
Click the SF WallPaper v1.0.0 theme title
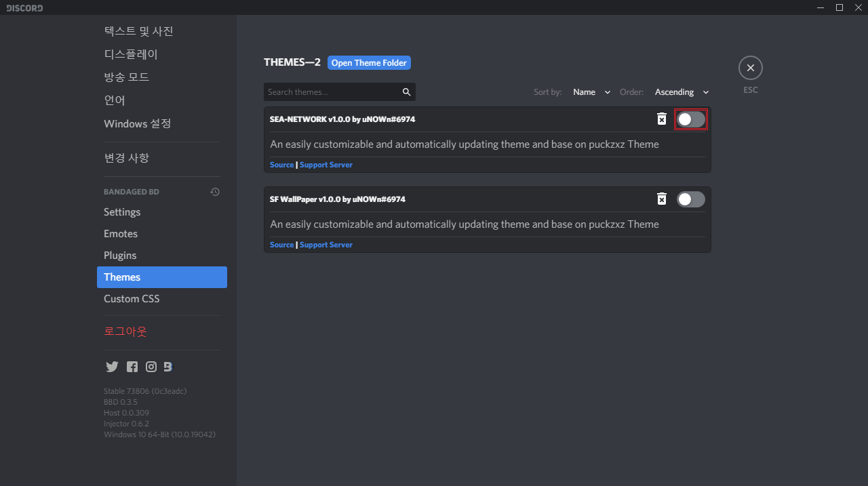tap(338, 199)
